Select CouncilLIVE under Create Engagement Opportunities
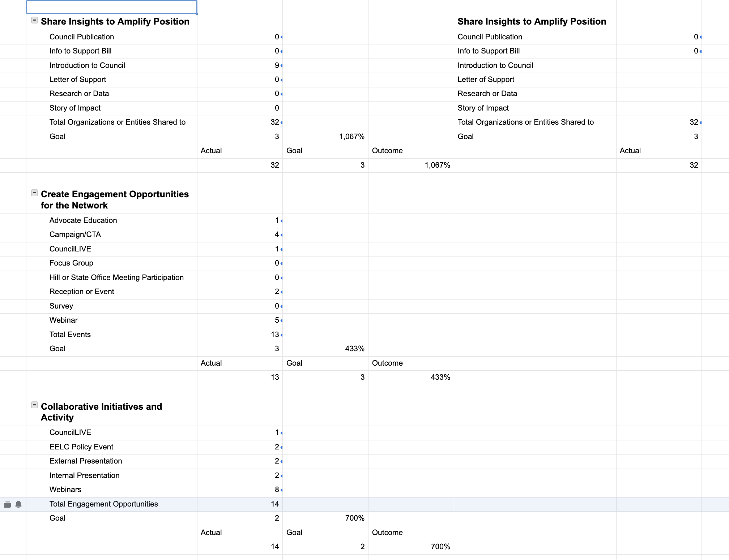The height and width of the screenshot is (560, 729). 71,249
